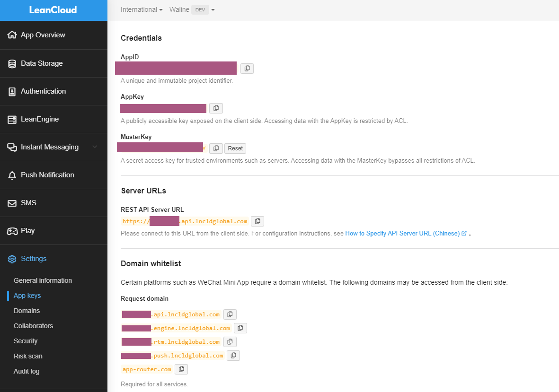This screenshot has height=392, width=559.
Task: Copy the push.lncldglobal.com domain
Action: (233, 356)
